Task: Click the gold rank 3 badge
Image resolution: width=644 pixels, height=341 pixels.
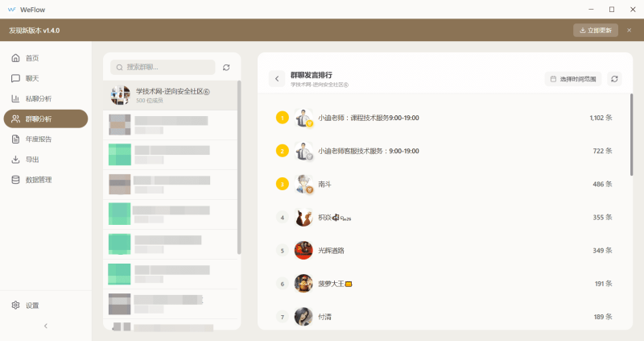Action: coord(283,185)
